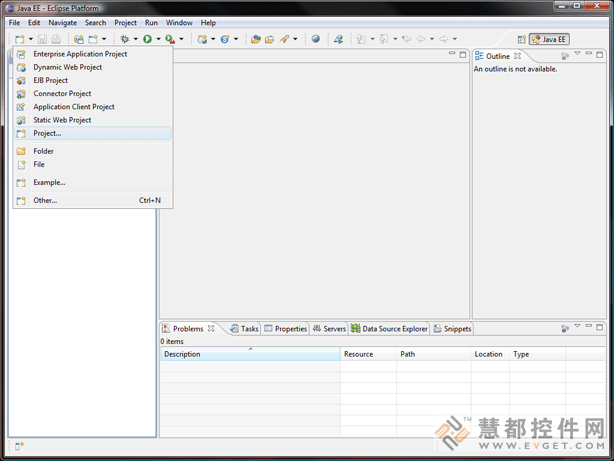Screen dimensions: 614x461
Task: Choose Folder from the New menu
Action: (93, 151)
